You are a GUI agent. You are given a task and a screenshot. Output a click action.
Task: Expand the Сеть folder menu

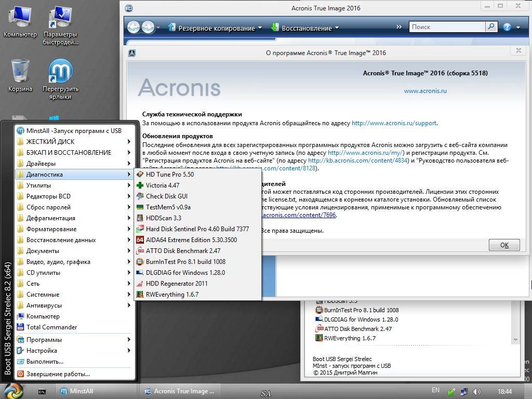75,283
